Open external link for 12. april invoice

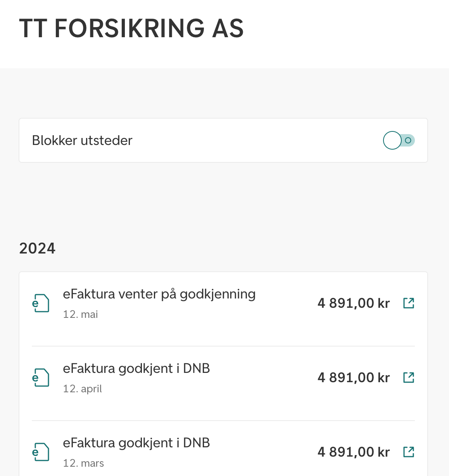point(409,378)
